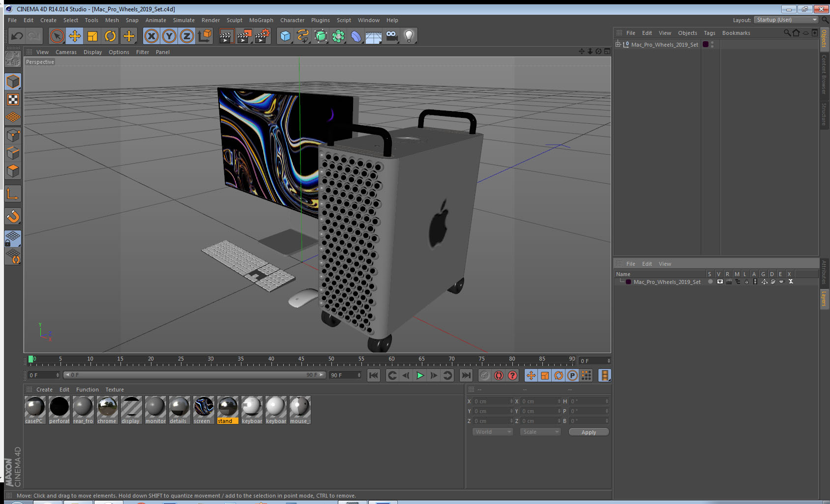Add a Light object

coord(409,36)
